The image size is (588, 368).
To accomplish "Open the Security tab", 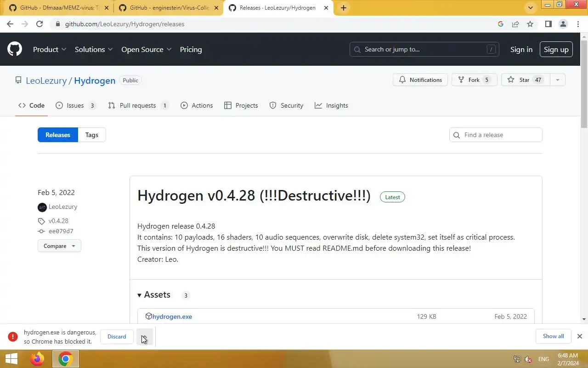I will coord(286,105).
